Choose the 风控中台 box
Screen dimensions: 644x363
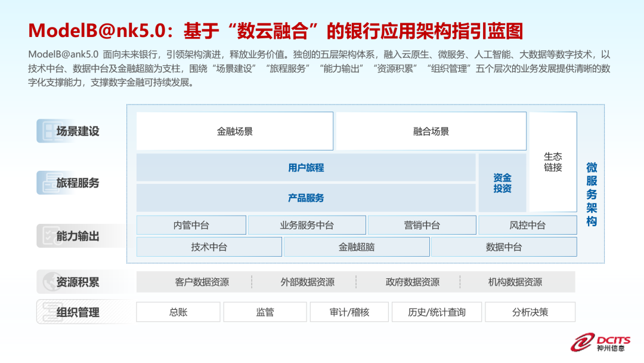tap(527, 225)
